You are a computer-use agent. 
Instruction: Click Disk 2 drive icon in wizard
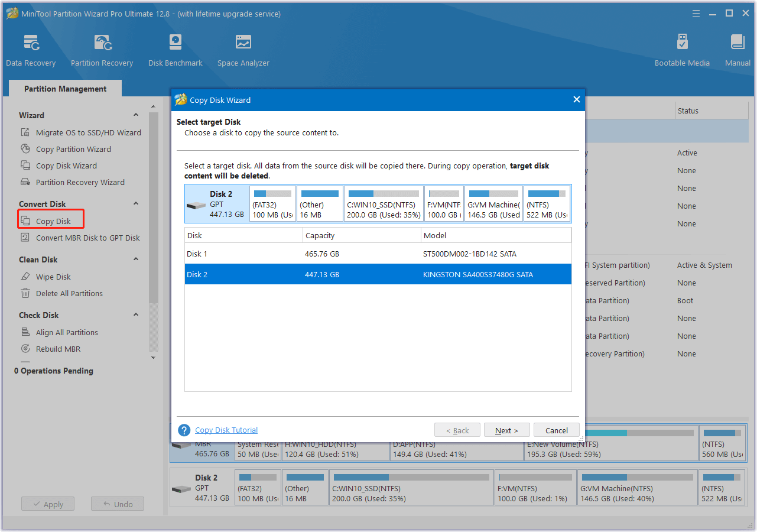(196, 206)
